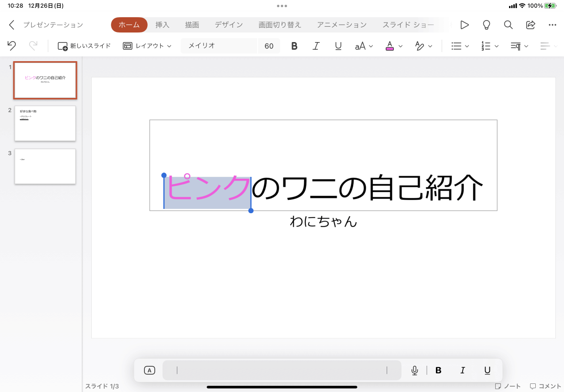The height and width of the screenshot is (392, 564).
Task: Open the more options ellipsis menu
Action: [553, 25]
